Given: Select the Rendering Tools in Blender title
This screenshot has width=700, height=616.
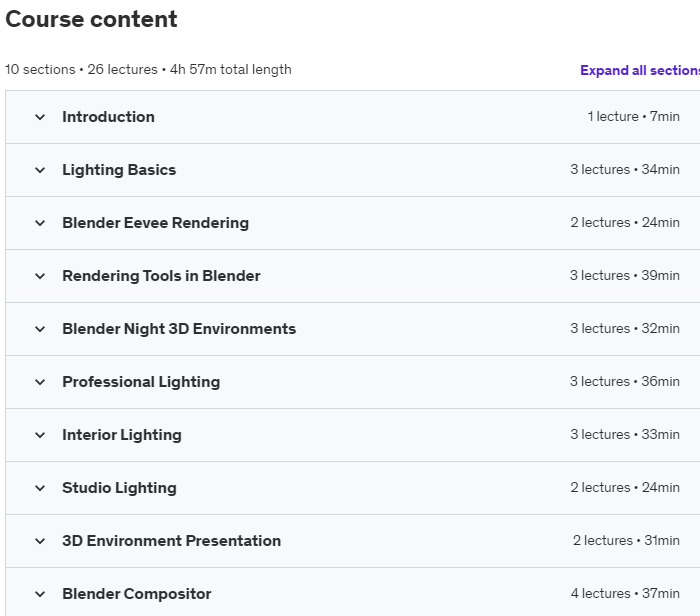Looking at the screenshot, I should pos(161,276).
